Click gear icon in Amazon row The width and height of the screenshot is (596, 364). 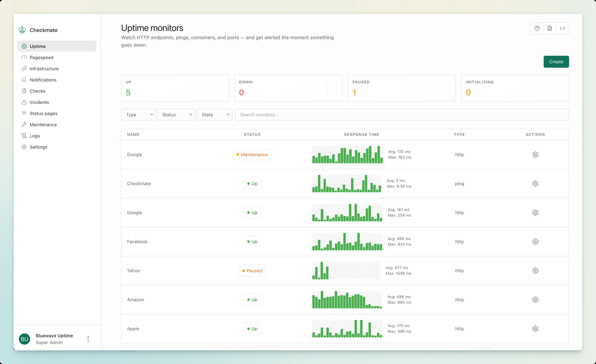(x=535, y=300)
